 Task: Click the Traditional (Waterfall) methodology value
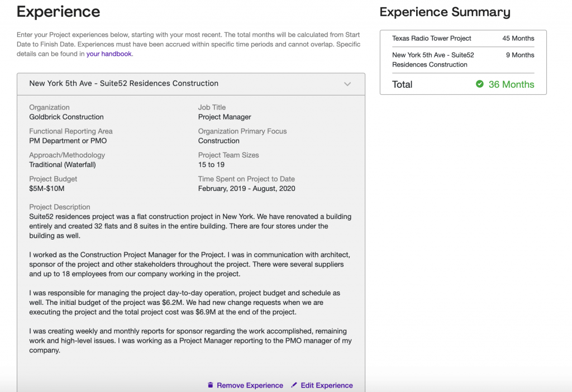click(63, 165)
